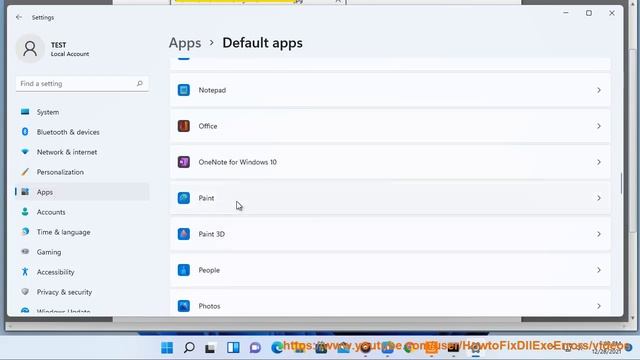
Task: Click the back arrow in Settings
Action: click(x=19, y=17)
